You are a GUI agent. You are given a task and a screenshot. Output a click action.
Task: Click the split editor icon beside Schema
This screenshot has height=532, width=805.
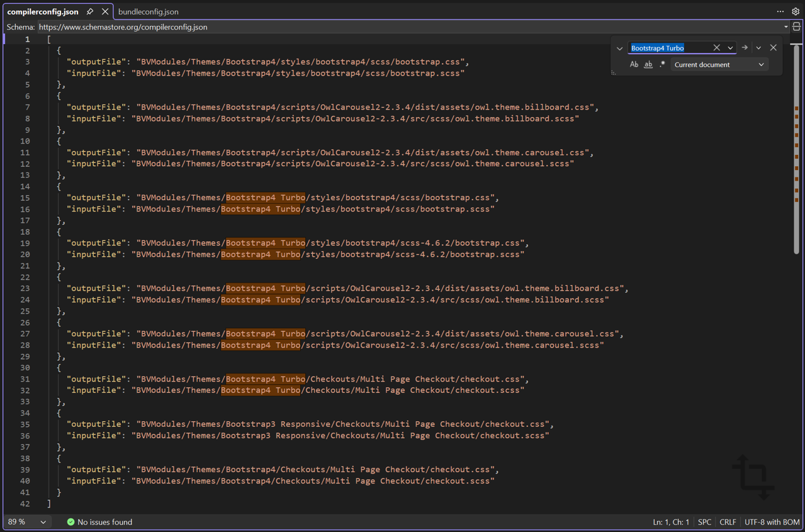pyautogui.click(x=796, y=27)
